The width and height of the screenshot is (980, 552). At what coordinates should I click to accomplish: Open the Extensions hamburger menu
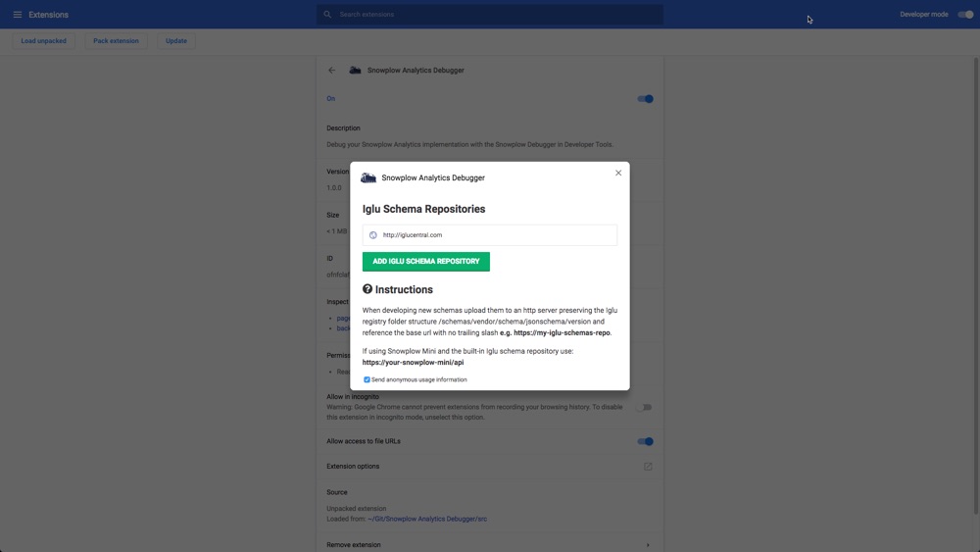[x=18, y=15]
